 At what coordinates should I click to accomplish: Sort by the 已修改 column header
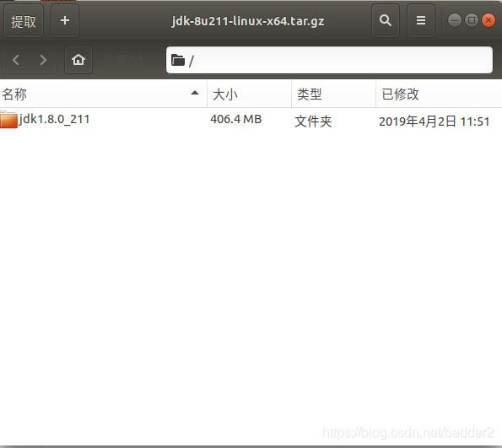[x=439, y=94]
